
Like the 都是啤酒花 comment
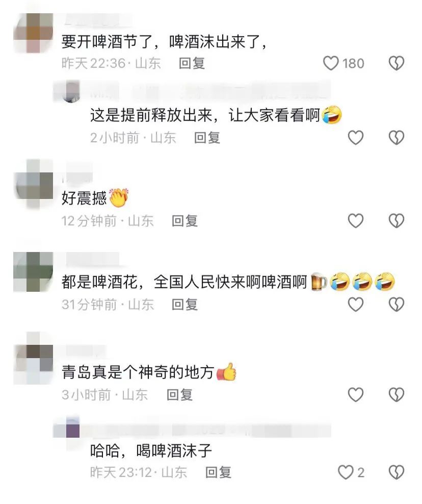[x=356, y=305]
